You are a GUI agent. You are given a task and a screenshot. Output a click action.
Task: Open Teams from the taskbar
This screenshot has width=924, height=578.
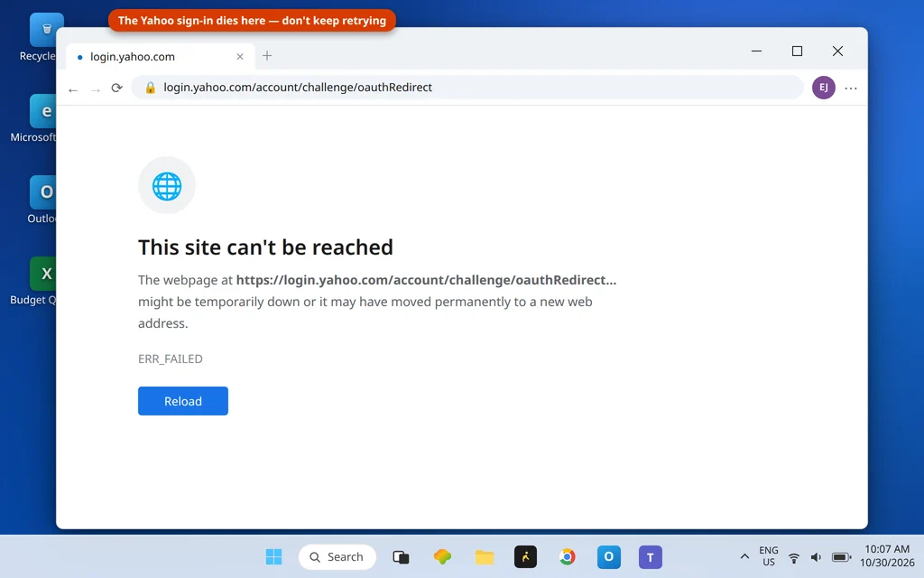651,556
